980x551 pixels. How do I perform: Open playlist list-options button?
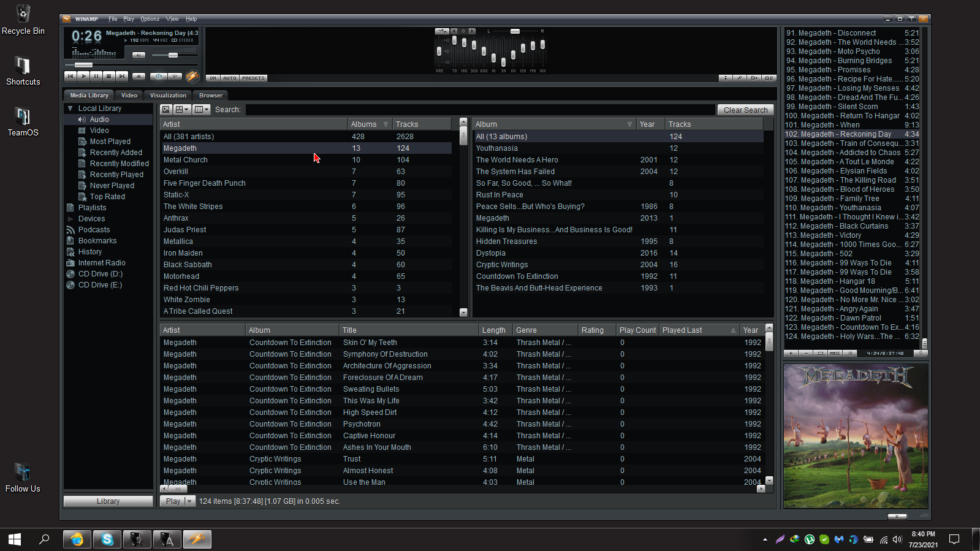point(849,353)
